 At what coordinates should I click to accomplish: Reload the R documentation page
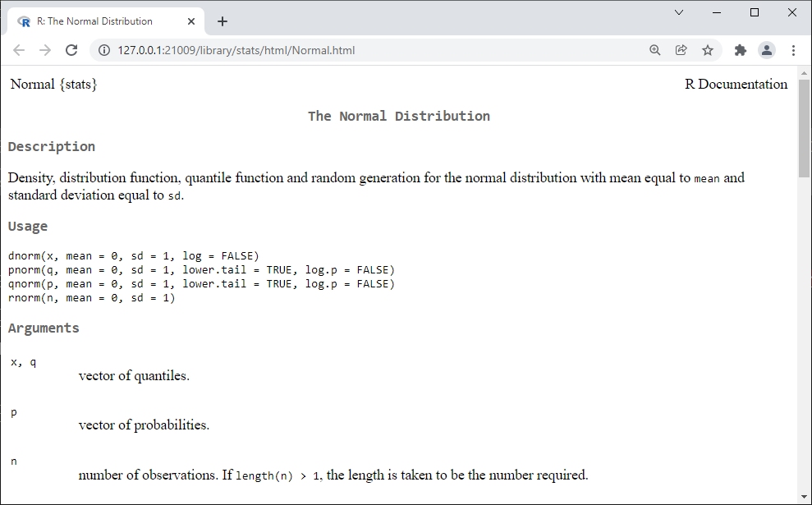71,50
